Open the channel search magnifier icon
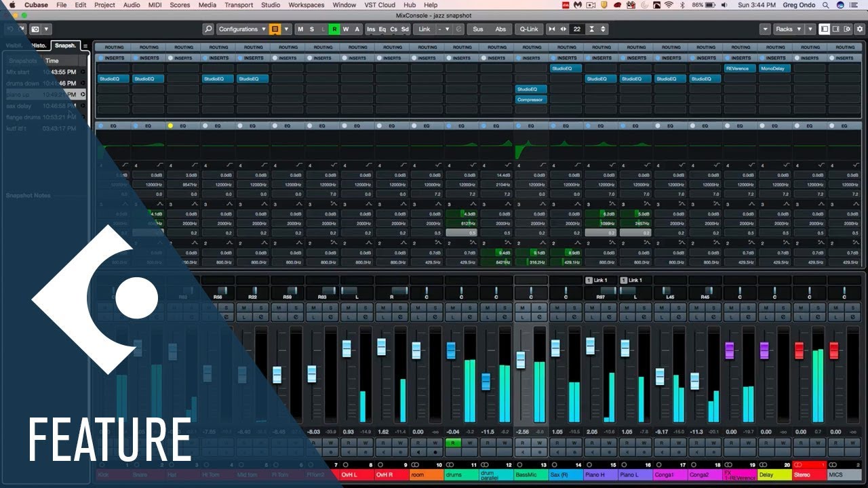This screenshot has width=868, height=488. coord(208,29)
